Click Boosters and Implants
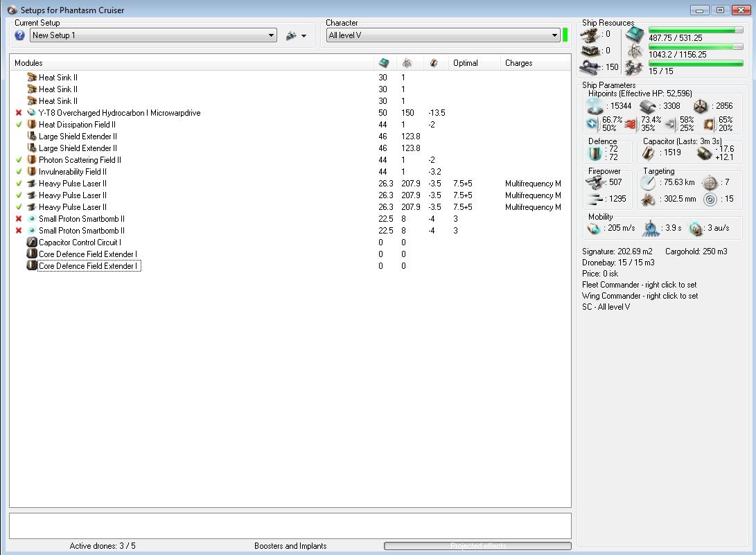This screenshot has height=555, width=756. pyautogui.click(x=290, y=546)
